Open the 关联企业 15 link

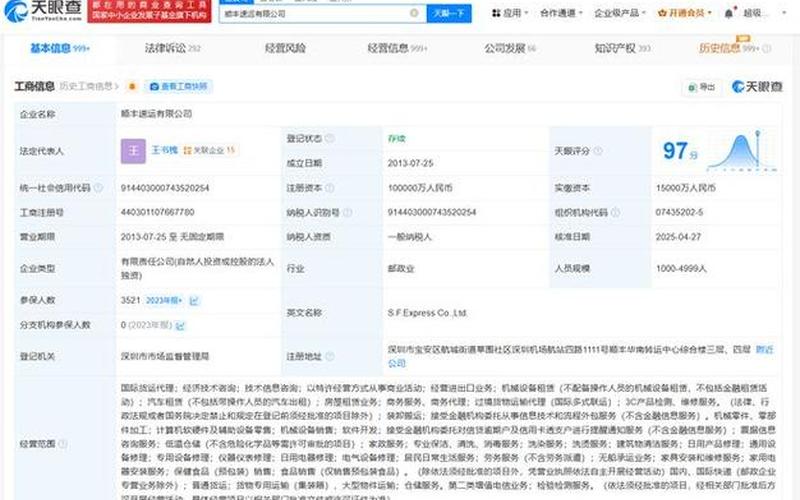[209, 150]
